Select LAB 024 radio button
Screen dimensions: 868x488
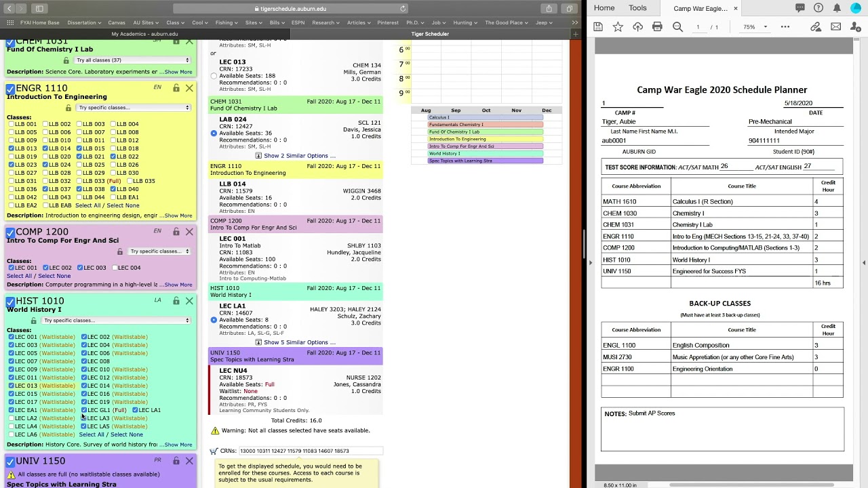pos(214,134)
